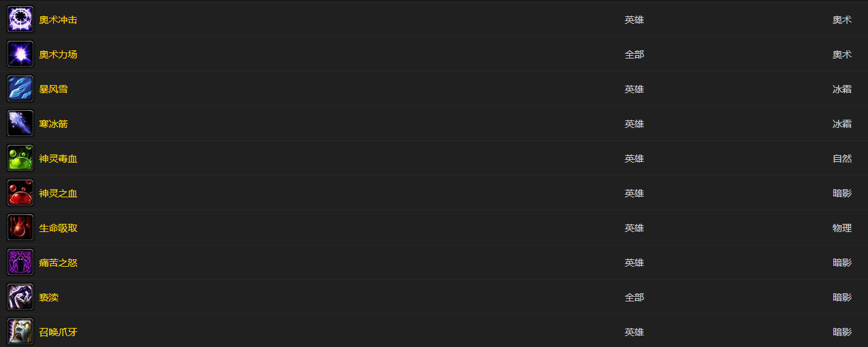Screen dimensions: 868x347
Task: Open the 神灵毒血 spell link
Action: [58, 159]
